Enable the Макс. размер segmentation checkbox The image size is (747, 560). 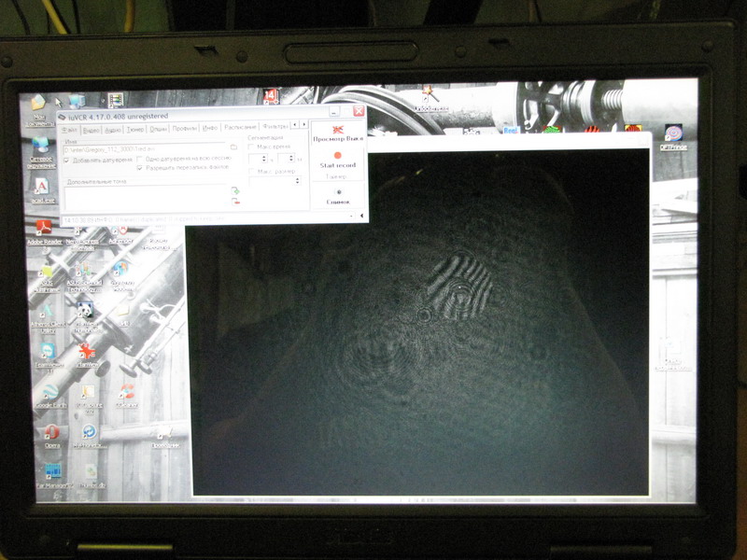251,171
